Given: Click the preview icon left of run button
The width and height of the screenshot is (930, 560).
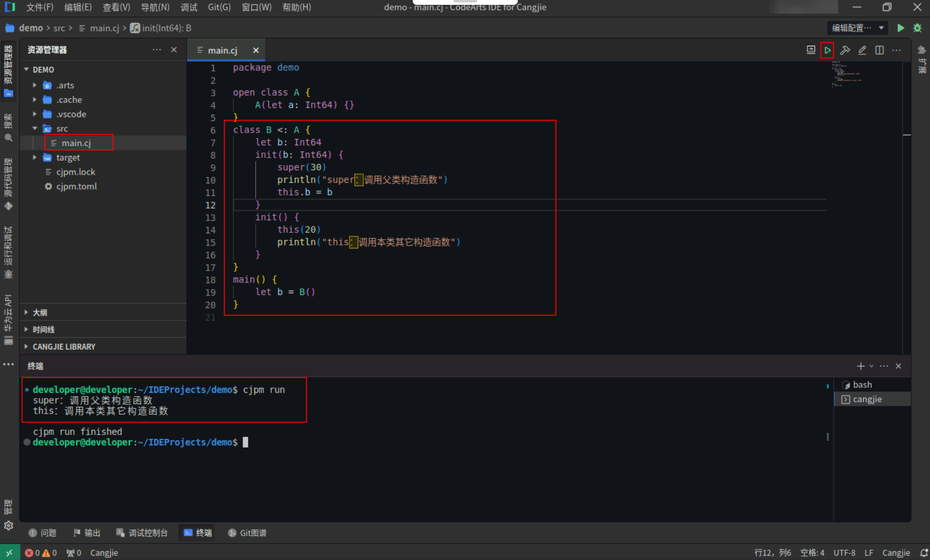Looking at the screenshot, I should [x=811, y=50].
